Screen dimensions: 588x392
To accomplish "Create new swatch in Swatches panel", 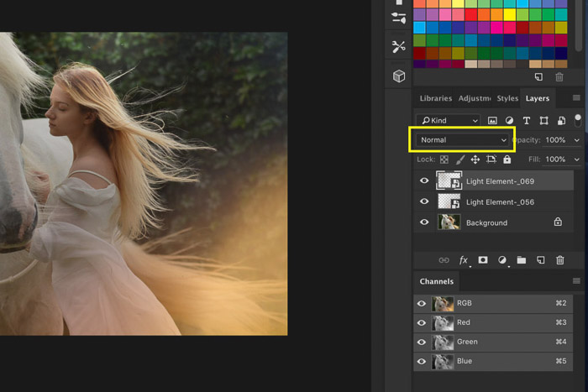I will (538, 77).
